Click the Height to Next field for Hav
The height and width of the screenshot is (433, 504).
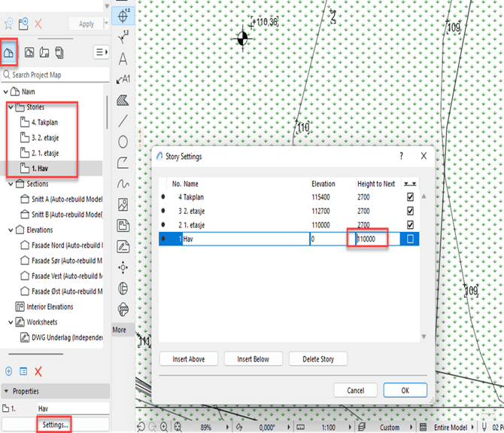(376, 239)
